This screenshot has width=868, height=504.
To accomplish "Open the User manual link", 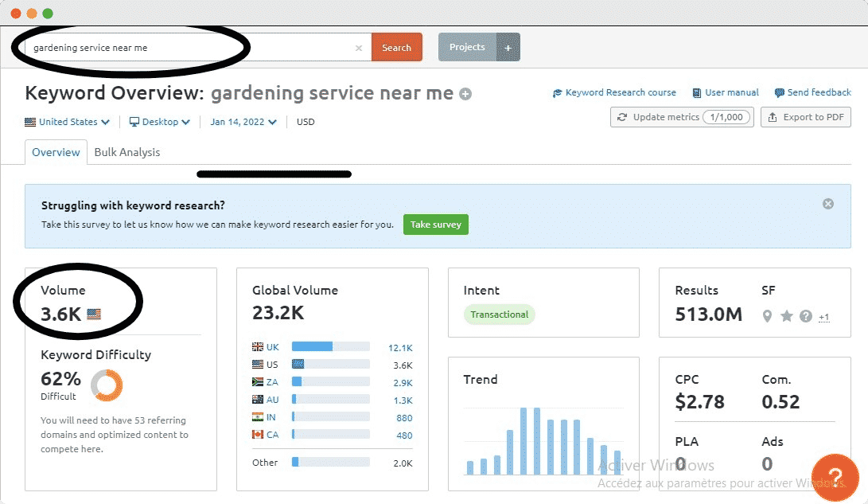I will coord(726,92).
